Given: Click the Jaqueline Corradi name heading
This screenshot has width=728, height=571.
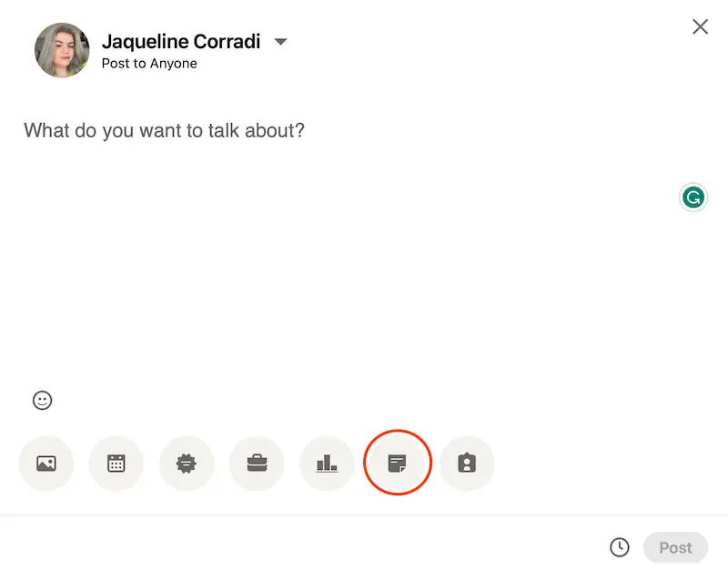Looking at the screenshot, I should 181,42.
